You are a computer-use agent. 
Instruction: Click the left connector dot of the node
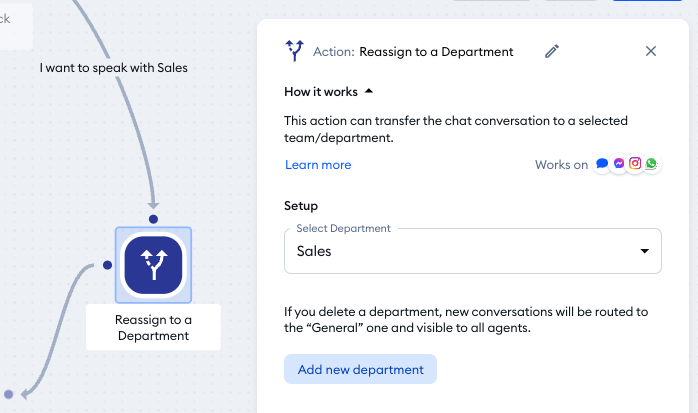[106, 265]
